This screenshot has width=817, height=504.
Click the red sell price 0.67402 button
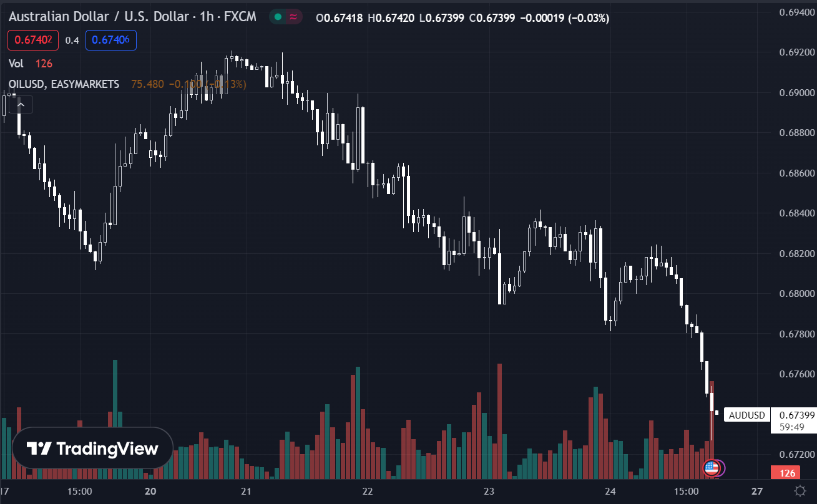click(x=33, y=41)
